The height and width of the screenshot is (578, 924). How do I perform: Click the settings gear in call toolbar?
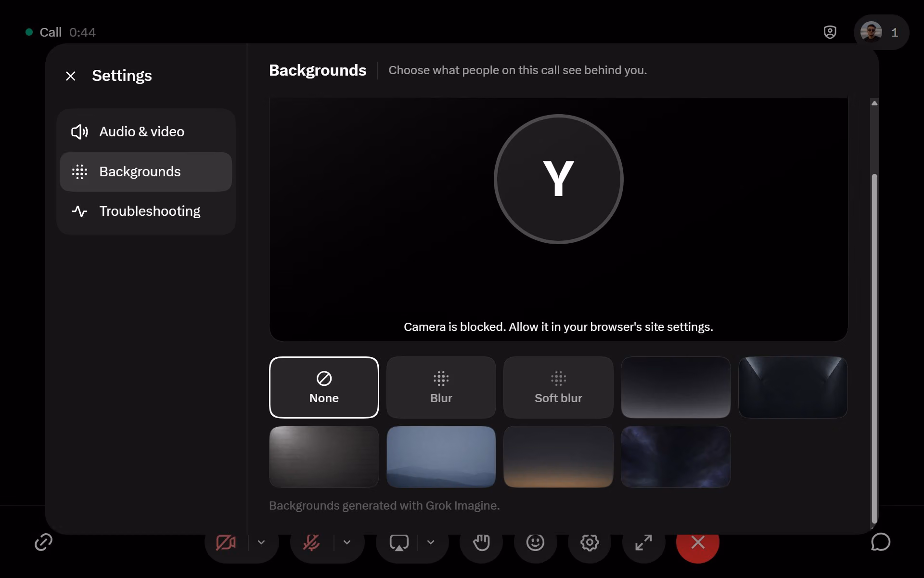[x=590, y=543]
